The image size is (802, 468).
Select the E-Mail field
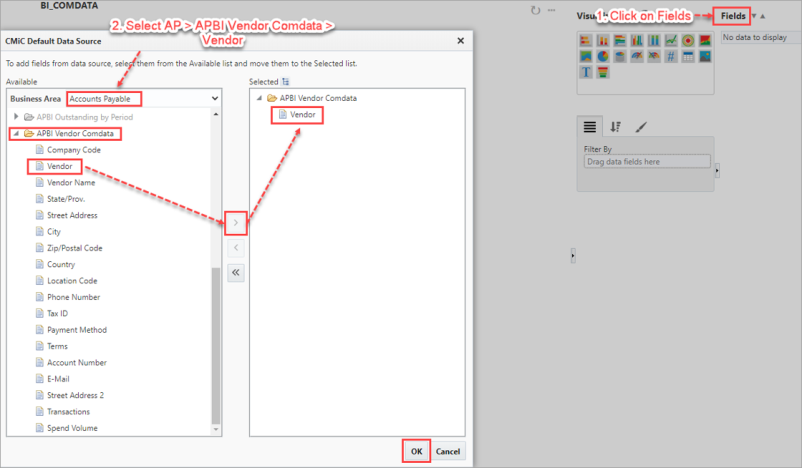pos(58,379)
